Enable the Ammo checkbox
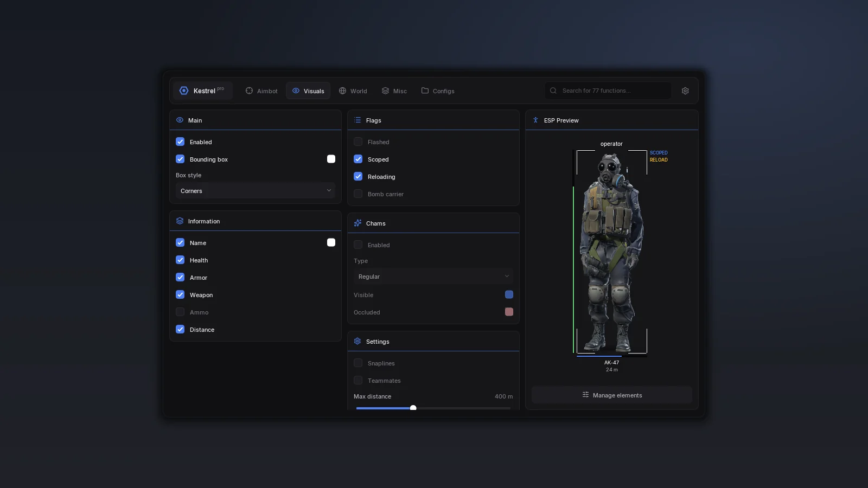 [180, 312]
